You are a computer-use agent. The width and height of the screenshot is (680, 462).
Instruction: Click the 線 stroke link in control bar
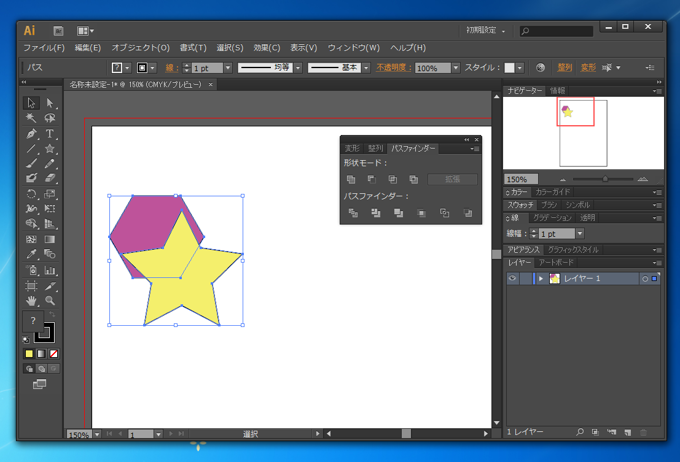(172, 68)
